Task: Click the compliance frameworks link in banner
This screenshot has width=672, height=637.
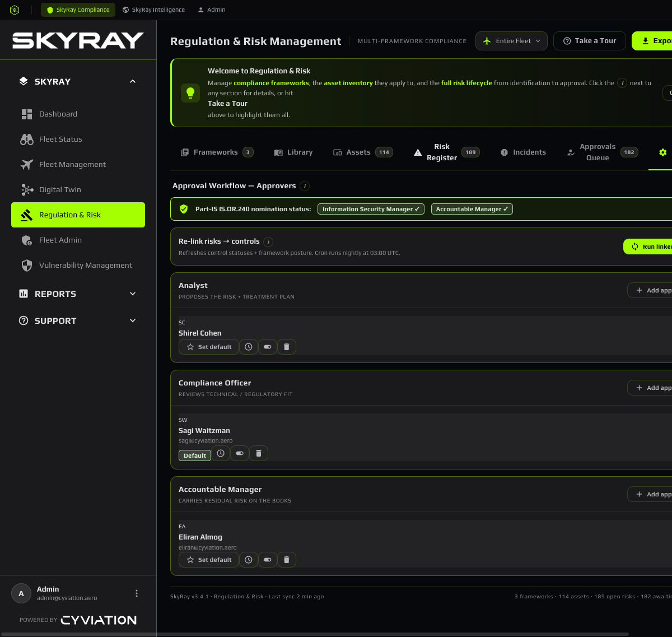Action: pyautogui.click(x=271, y=83)
